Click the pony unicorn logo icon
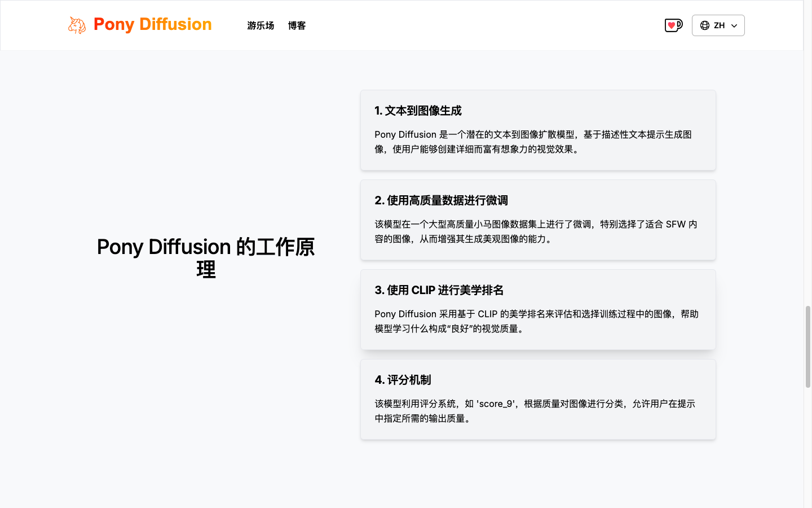 [77, 25]
